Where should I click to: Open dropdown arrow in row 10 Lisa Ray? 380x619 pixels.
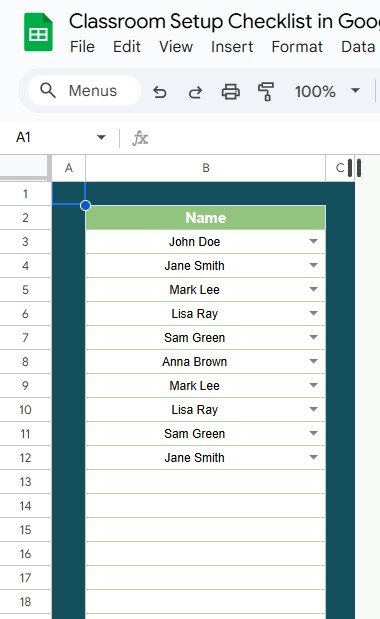click(x=314, y=409)
